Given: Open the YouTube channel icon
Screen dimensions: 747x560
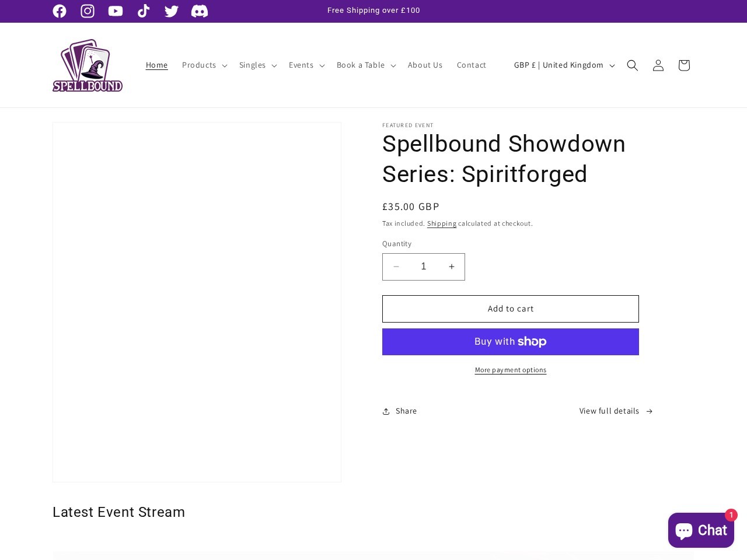Looking at the screenshot, I should (x=116, y=11).
